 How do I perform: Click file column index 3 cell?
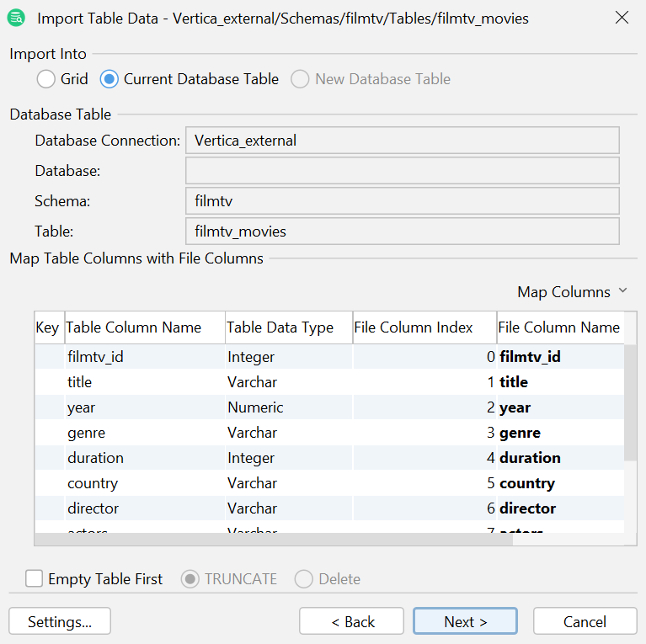424,433
